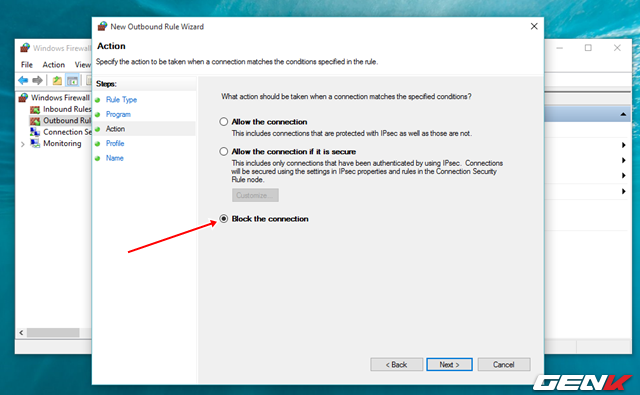Close the Windows Firewall background window

tap(617, 48)
